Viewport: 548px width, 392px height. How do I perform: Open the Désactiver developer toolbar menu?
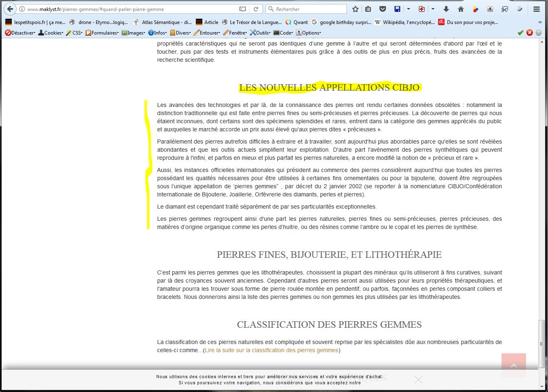click(20, 33)
